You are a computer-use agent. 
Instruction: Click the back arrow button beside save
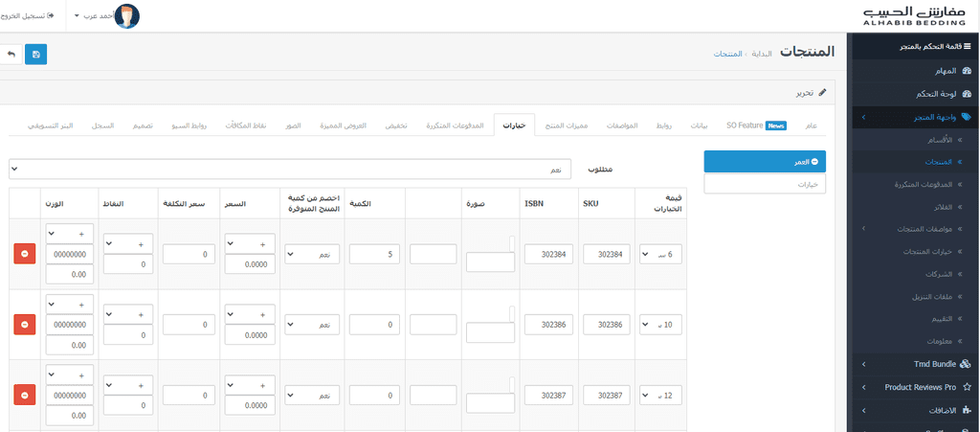click(10, 55)
